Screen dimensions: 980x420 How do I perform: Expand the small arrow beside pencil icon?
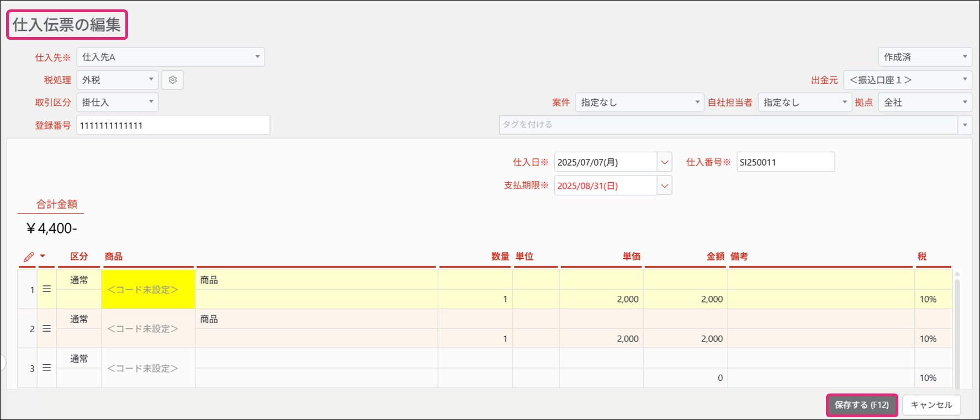[43, 256]
